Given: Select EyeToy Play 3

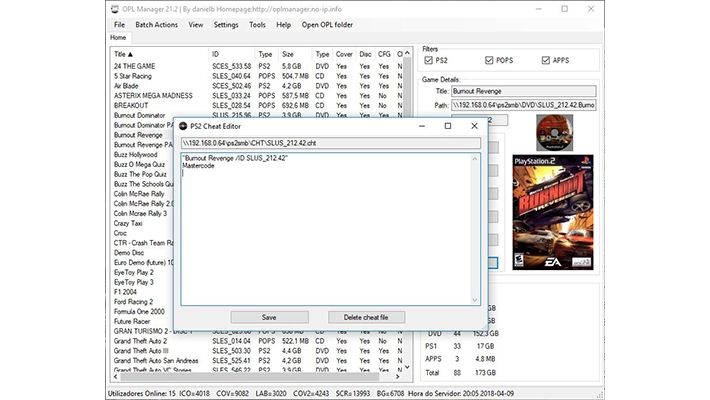Looking at the screenshot, I should click(134, 282).
